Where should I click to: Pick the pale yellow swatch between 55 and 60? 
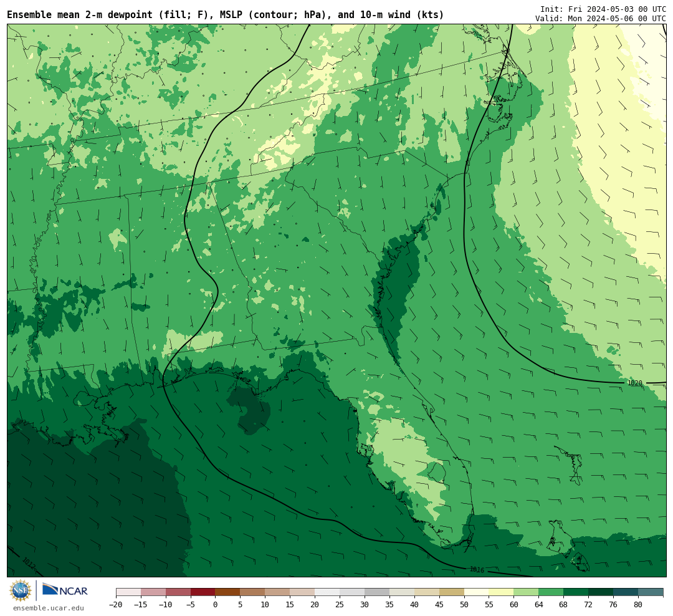tap(501, 592)
